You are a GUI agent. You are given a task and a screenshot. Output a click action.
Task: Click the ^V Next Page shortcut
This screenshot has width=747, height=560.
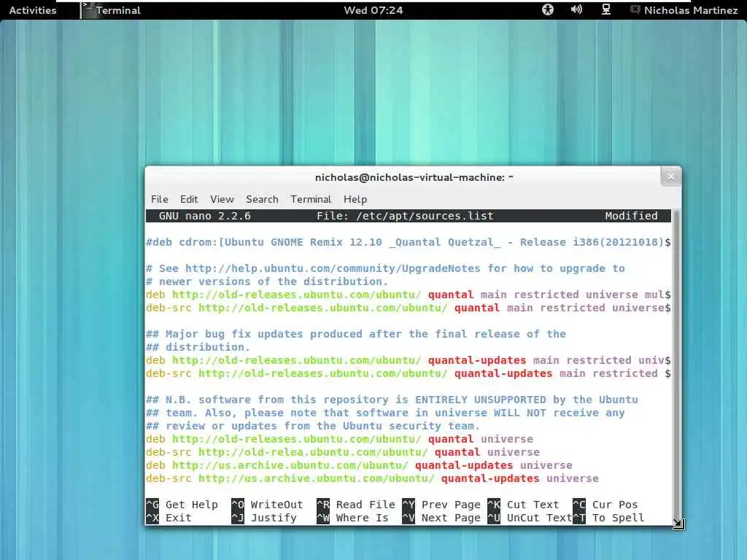(441, 518)
